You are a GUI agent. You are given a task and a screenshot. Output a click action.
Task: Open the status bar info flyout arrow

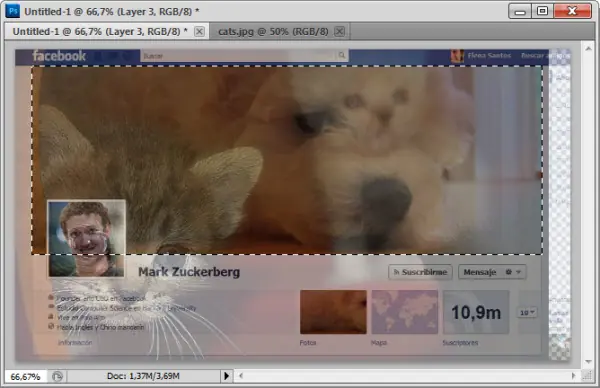[226, 376]
